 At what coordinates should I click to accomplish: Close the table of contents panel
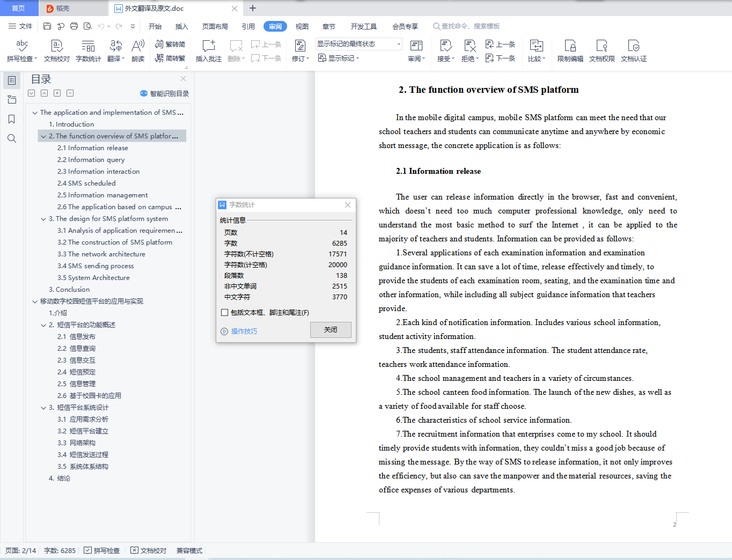[x=184, y=79]
